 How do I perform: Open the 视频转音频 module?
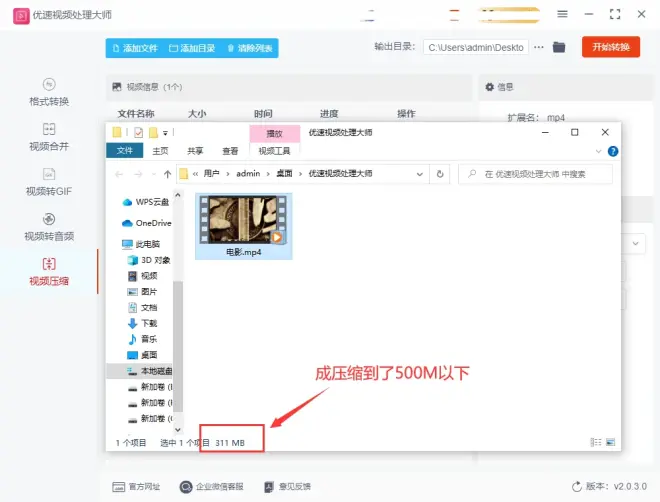click(49, 227)
